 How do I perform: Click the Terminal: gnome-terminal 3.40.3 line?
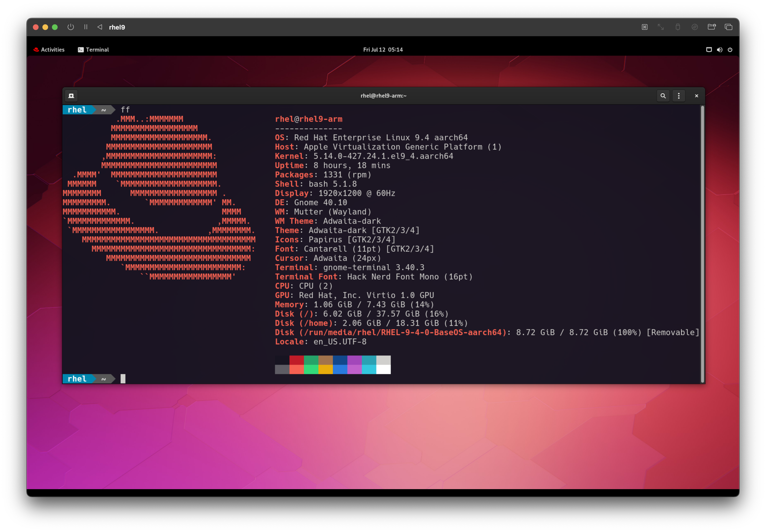[350, 268]
